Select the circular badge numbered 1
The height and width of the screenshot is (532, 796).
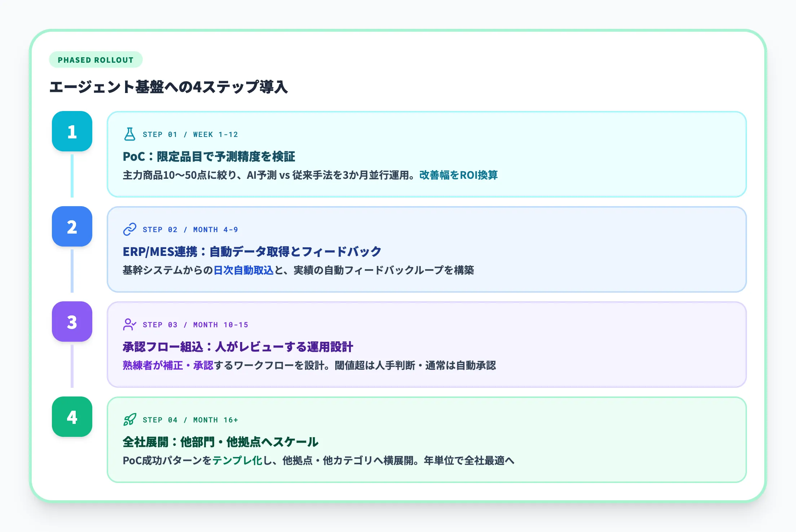pyautogui.click(x=72, y=132)
